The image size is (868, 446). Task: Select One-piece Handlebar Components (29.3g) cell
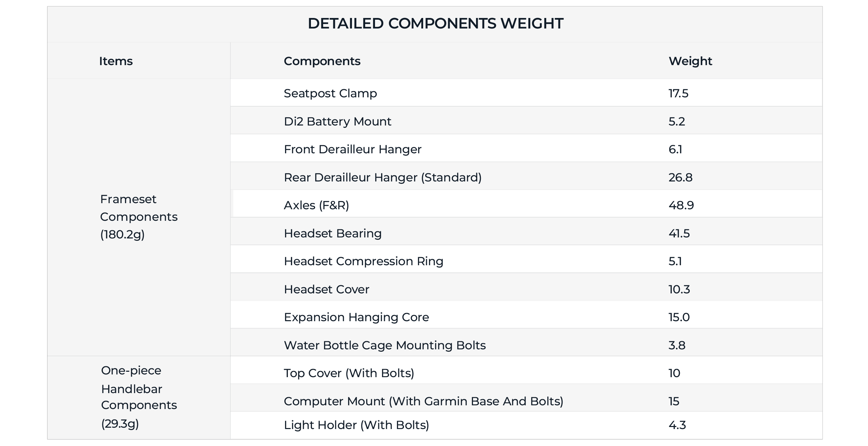[x=139, y=397]
